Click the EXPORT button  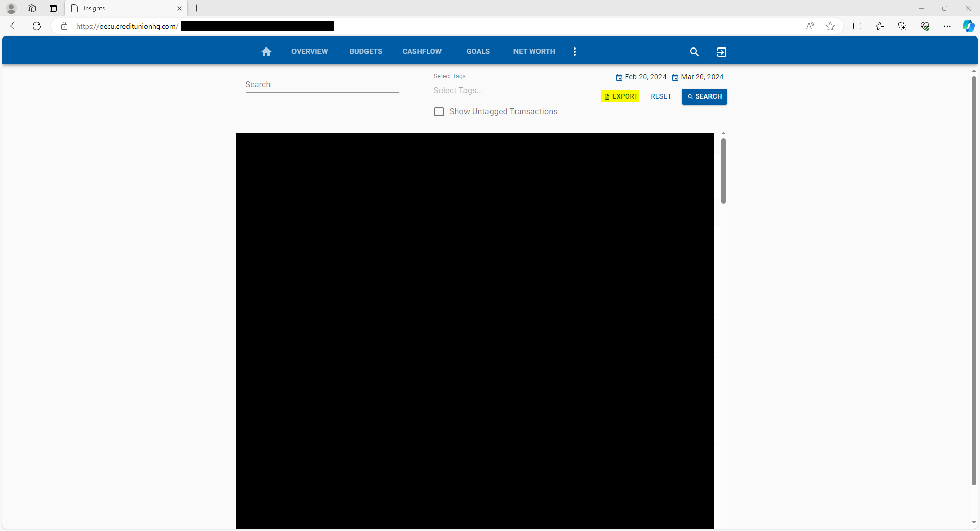pyautogui.click(x=620, y=96)
